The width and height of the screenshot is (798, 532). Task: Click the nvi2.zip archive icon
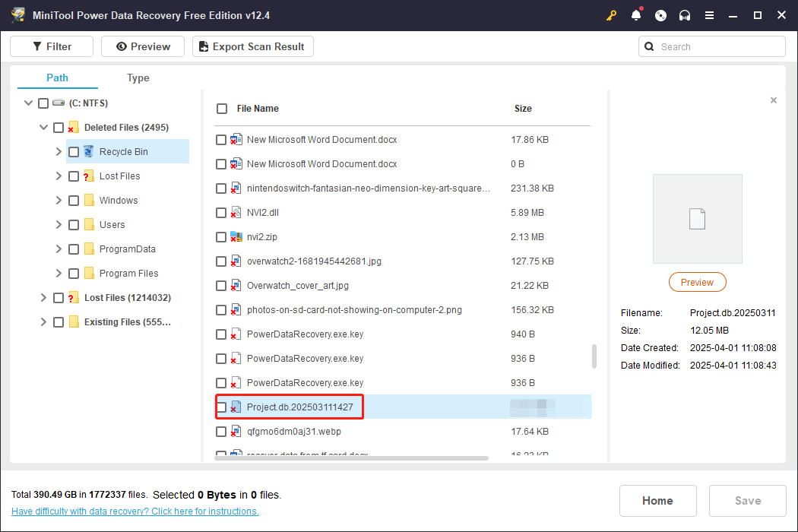pyautogui.click(x=236, y=236)
